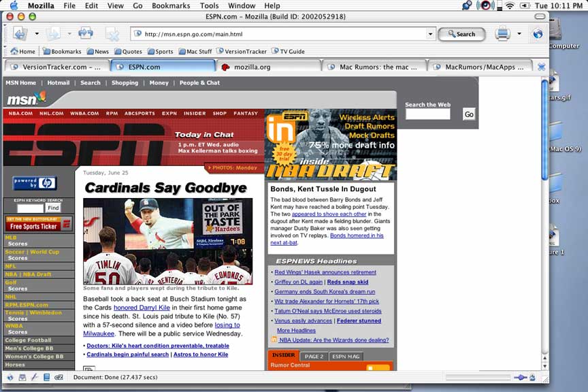Expand the Back button history dropdown
Image resolution: width=588 pixels, height=392 pixels.
(x=37, y=34)
